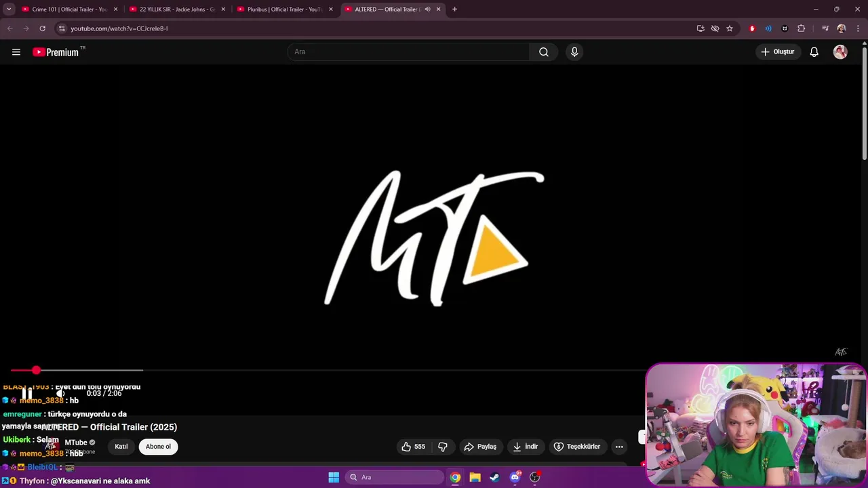Focus the YouTube Ara search field
Image resolution: width=868 pixels, height=488 pixels.
coord(408,52)
